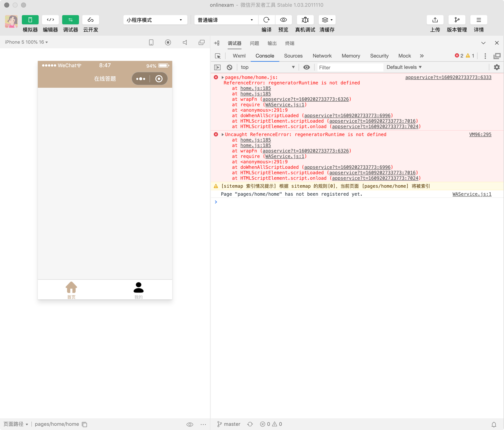The image size is (504, 430).
Task: Collapse debugger panel side arrow icon
Action: click(217, 43)
